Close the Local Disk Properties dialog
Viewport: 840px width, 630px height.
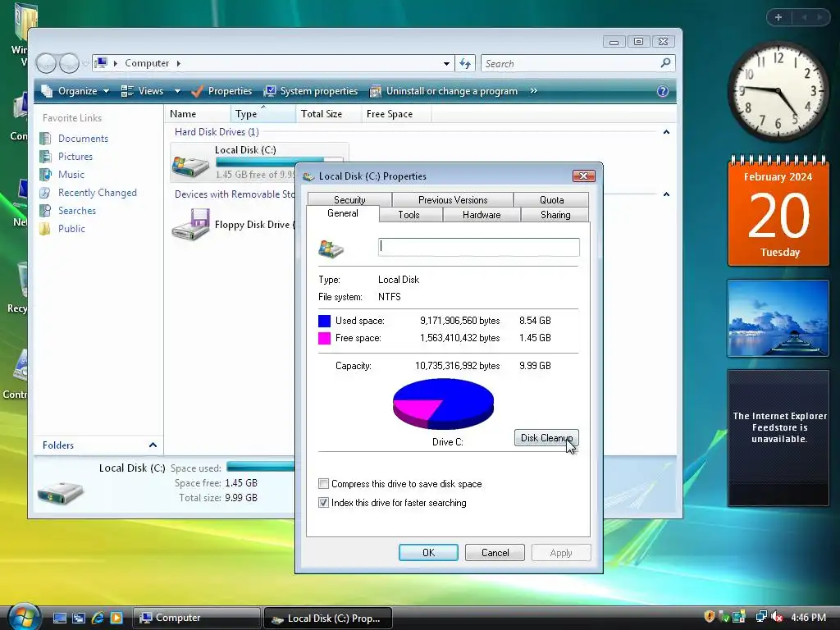[x=583, y=176]
